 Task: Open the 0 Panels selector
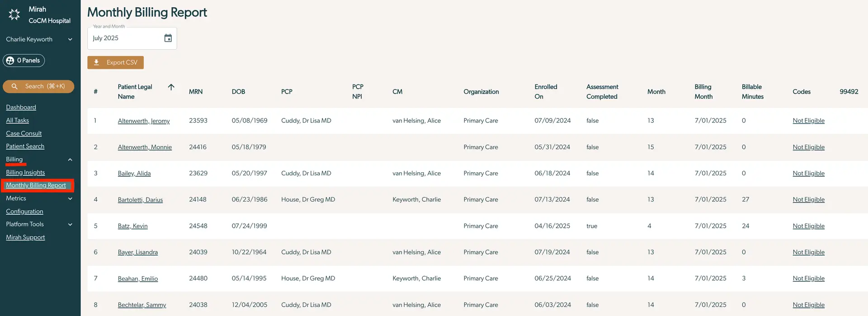28,61
